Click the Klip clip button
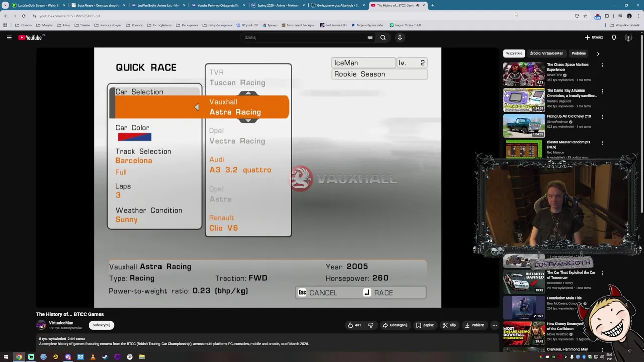This screenshot has height=362, width=644. pos(449,325)
